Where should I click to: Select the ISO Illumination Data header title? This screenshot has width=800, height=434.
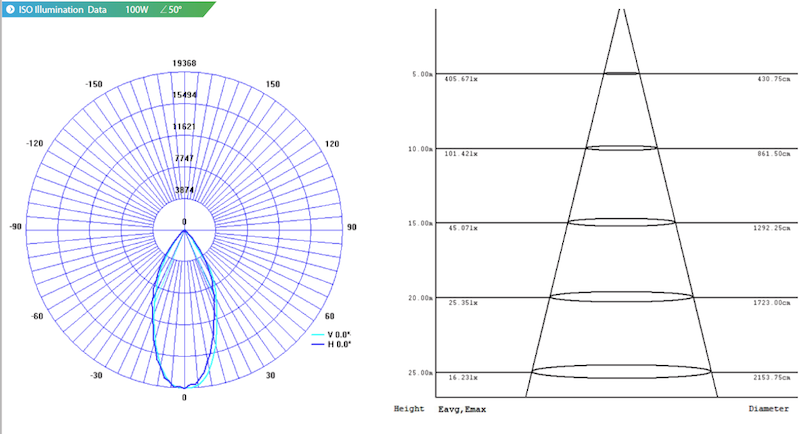point(63,9)
